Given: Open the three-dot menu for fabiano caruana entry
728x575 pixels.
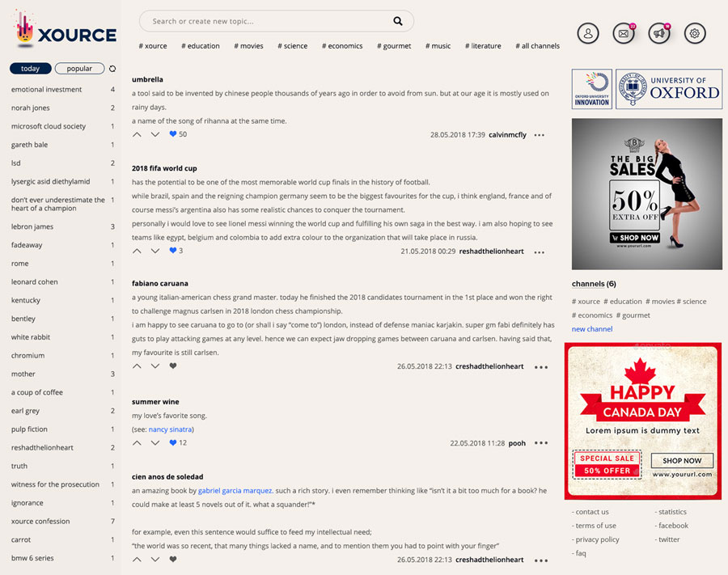Looking at the screenshot, I should click(x=541, y=367).
